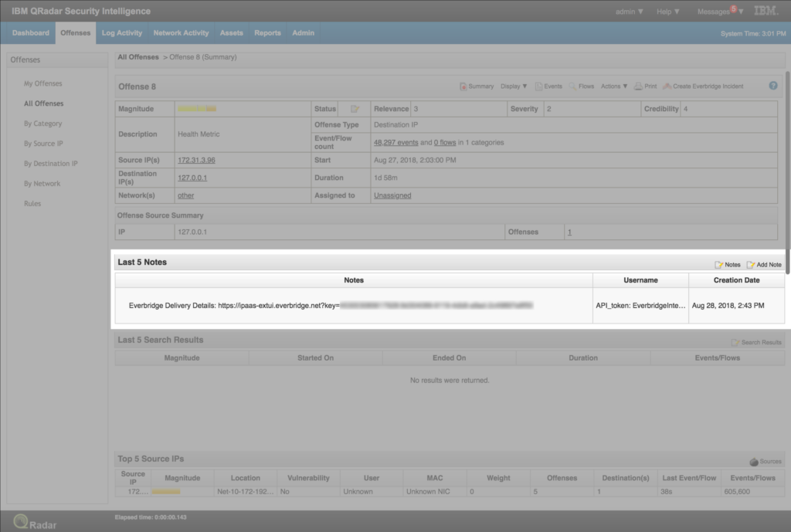Click the Started On column header
791x532 pixels.
click(315, 358)
